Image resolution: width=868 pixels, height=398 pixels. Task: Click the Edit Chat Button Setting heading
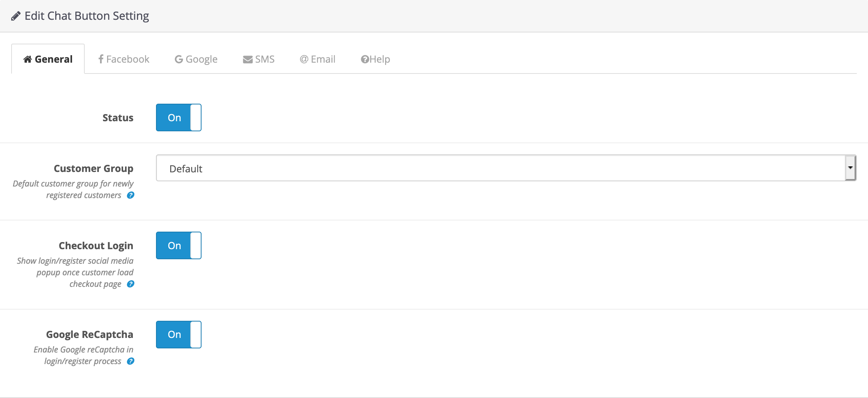click(87, 16)
